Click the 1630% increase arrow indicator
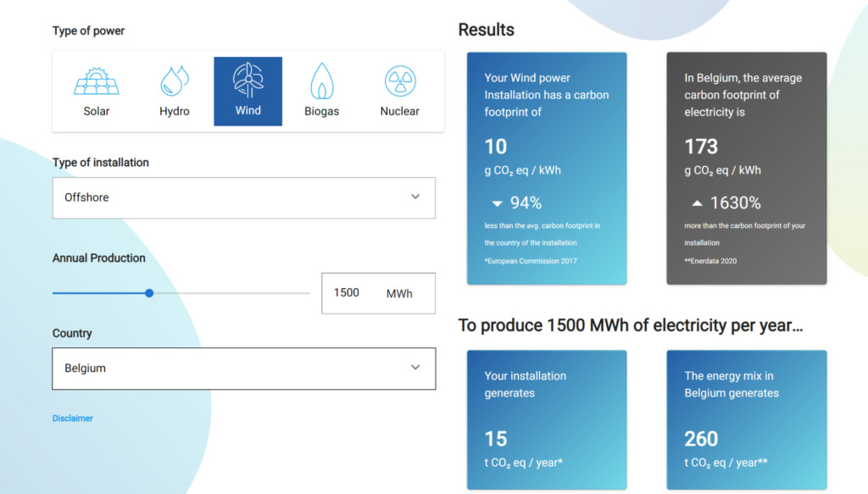The image size is (868, 494). click(x=698, y=203)
